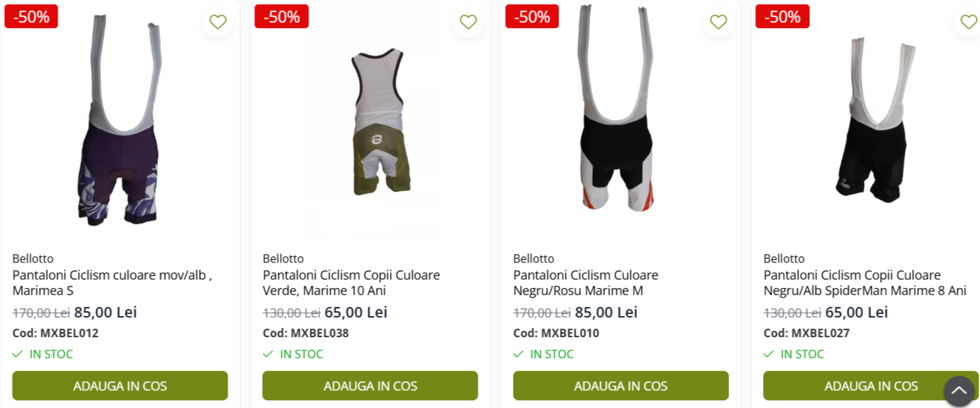Click -50% badge on green kids pants
This screenshot has width=980, height=408.
(282, 16)
